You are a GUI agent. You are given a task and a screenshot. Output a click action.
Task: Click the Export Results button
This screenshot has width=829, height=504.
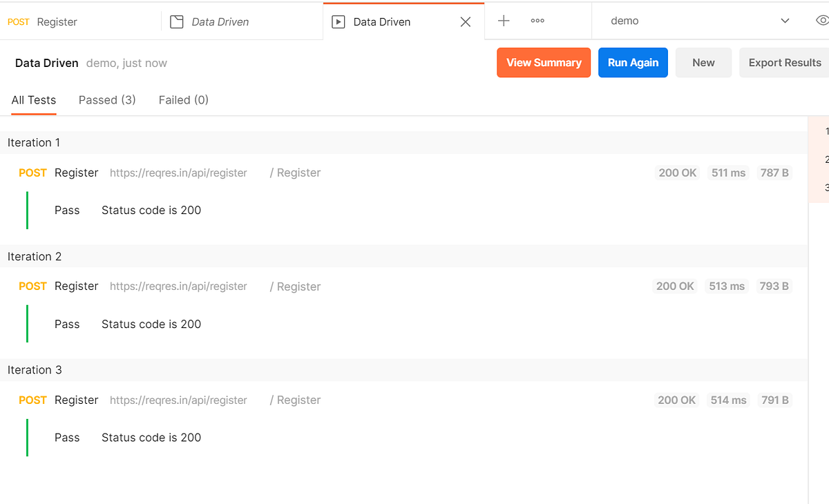click(784, 62)
